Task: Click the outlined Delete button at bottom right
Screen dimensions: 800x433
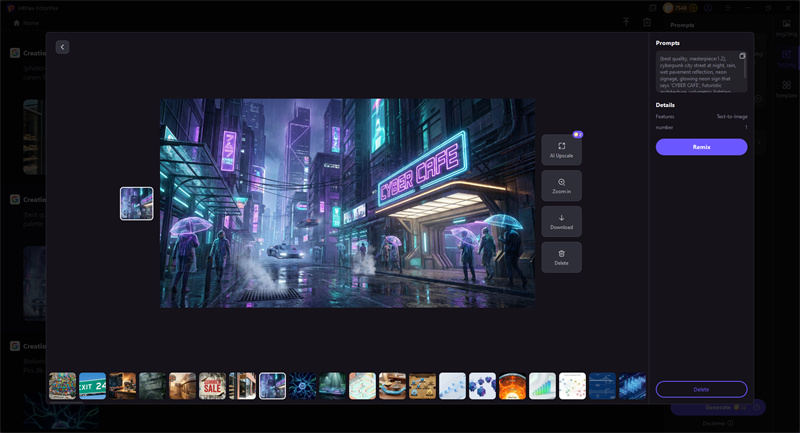Action: coord(702,389)
